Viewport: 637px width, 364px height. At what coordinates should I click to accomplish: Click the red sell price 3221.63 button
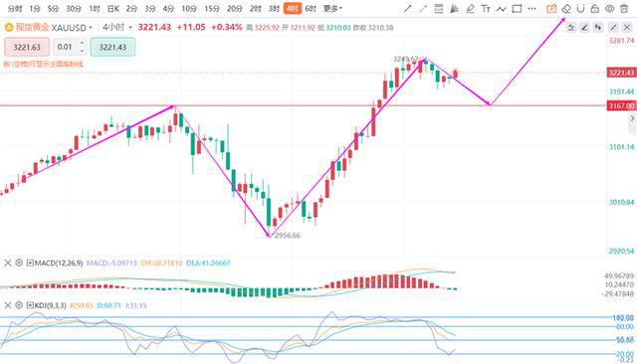pos(27,47)
